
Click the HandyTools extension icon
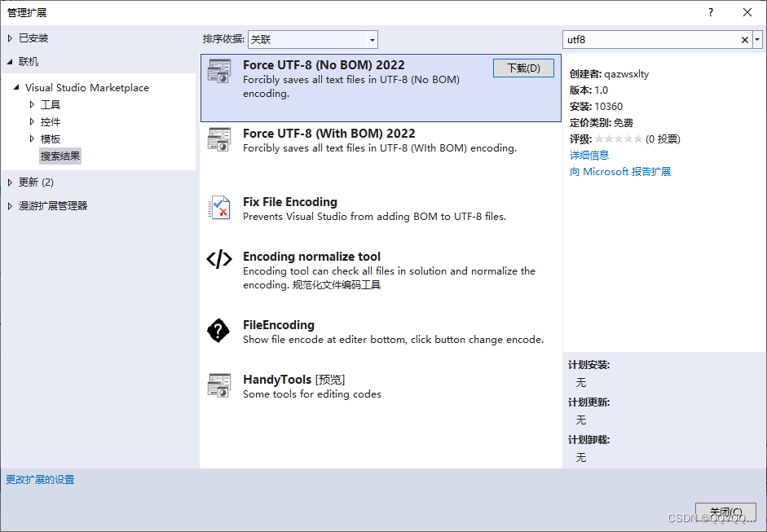point(218,386)
